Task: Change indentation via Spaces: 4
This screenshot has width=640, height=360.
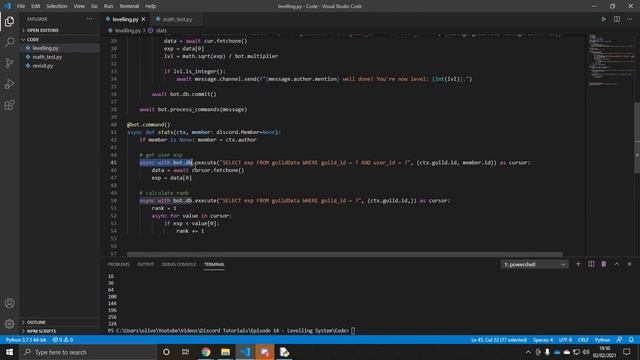Action: pos(543,340)
